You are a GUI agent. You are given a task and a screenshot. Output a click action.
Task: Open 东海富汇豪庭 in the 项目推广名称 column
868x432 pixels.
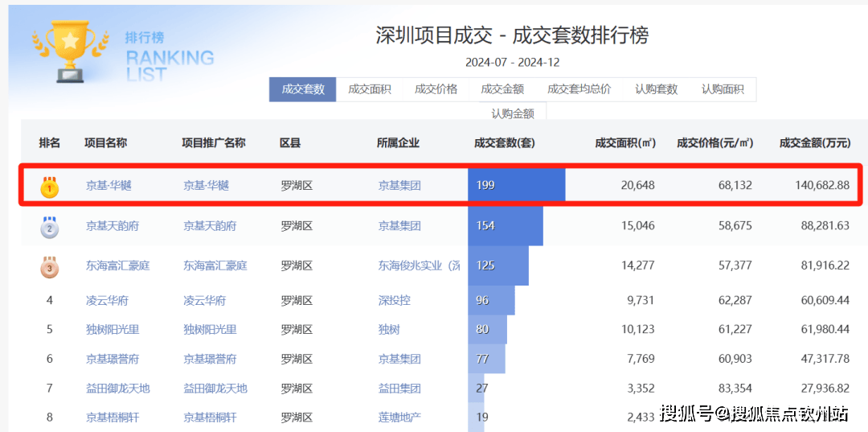(x=215, y=265)
